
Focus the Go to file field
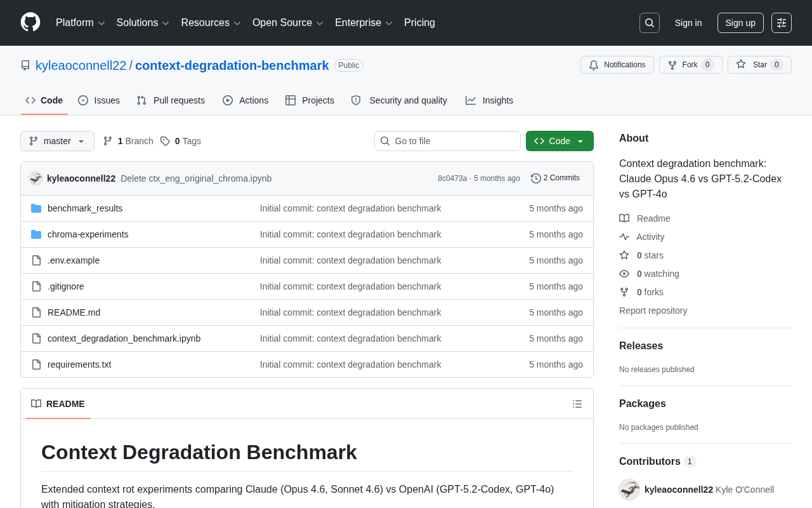(x=447, y=141)
